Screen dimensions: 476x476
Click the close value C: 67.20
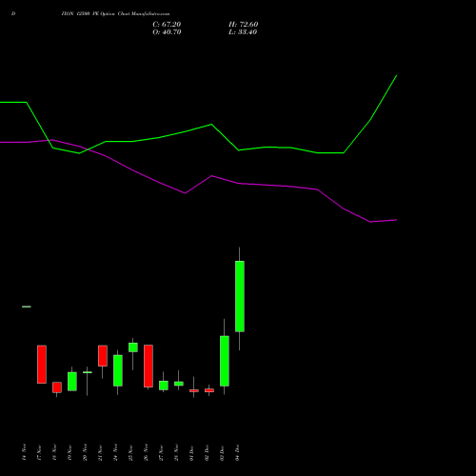167,25
